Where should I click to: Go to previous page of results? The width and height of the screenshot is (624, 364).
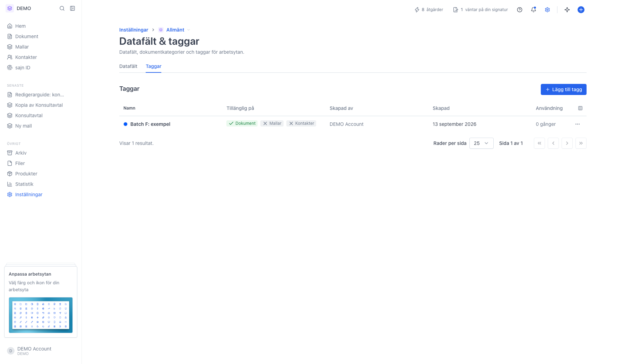click(553, 143)
